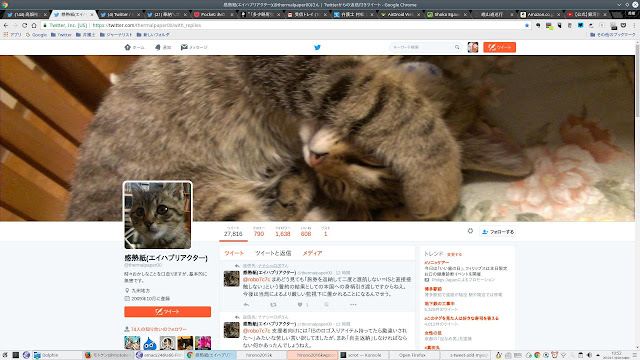Open Google bookmark in bookmarks bar
This screenshot has width=640, height=360.
click(x=36, y=35)
